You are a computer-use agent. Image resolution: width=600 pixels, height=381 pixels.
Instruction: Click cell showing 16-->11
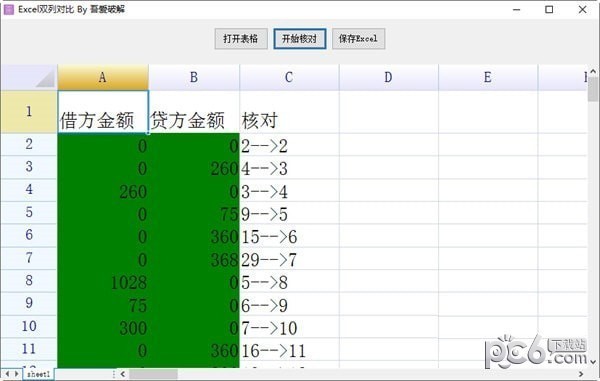click(289, 349)
